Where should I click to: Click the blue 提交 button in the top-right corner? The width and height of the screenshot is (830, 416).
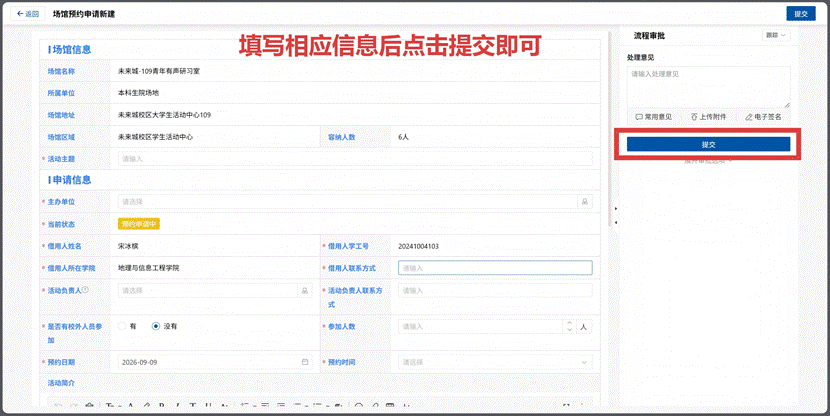(x=800, y=14)
